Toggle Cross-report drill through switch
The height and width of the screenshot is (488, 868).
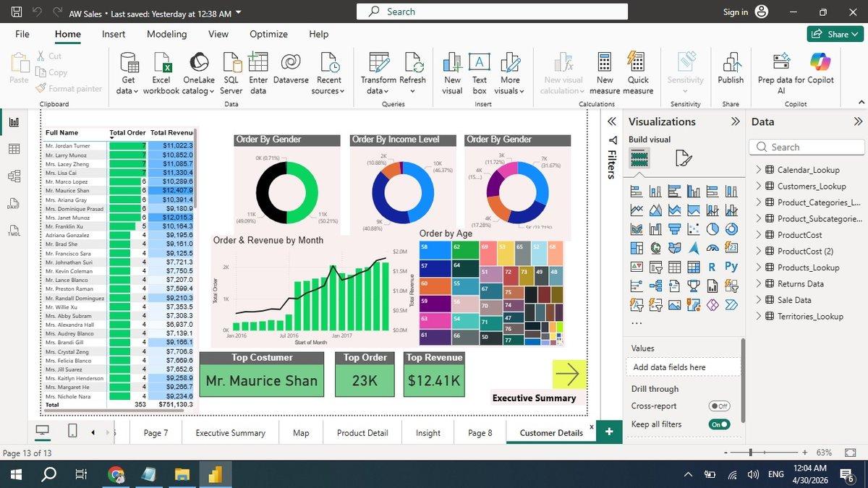tap(719, 406)
